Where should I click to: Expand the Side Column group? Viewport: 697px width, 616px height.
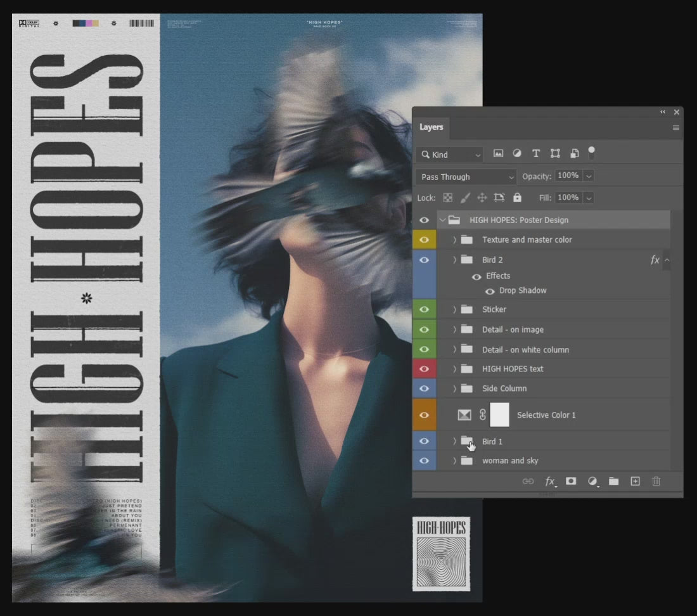click(454, 388)
